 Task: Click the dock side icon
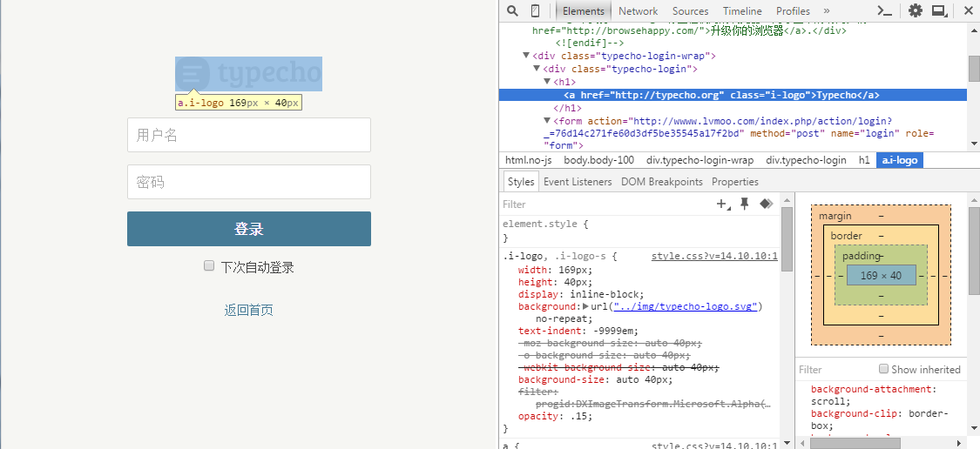(939, 10)
